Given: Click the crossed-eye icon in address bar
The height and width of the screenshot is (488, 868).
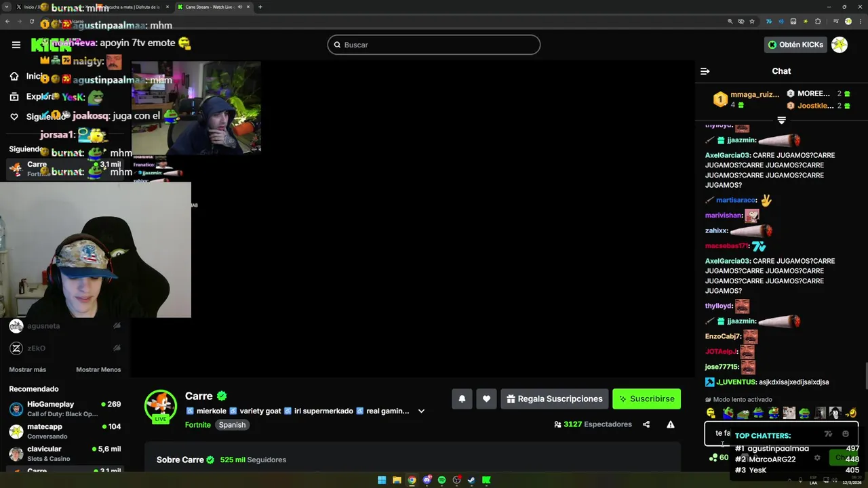Looking at the screenshot, I should [741, 22].
